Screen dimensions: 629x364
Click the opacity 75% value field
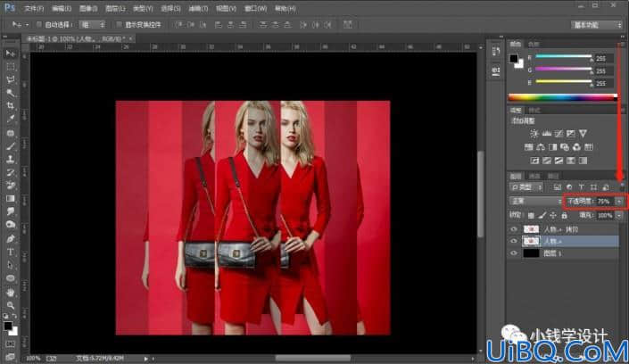604,202
